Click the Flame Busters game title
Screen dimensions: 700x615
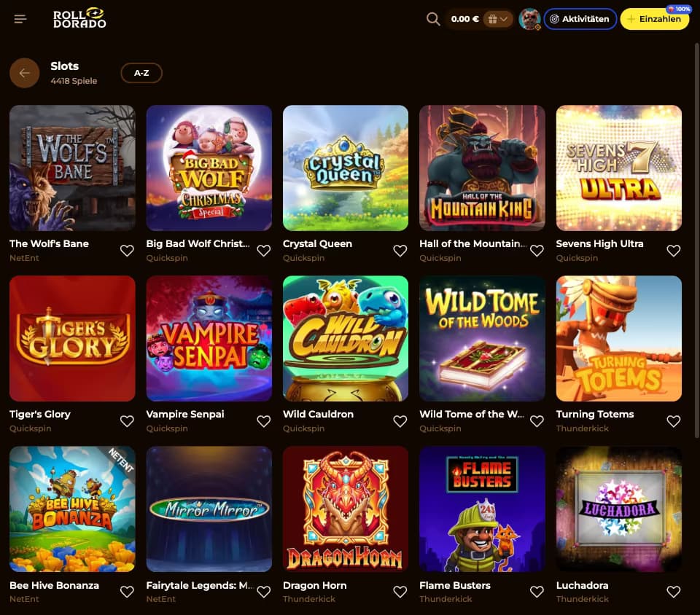tap(455, 585)
